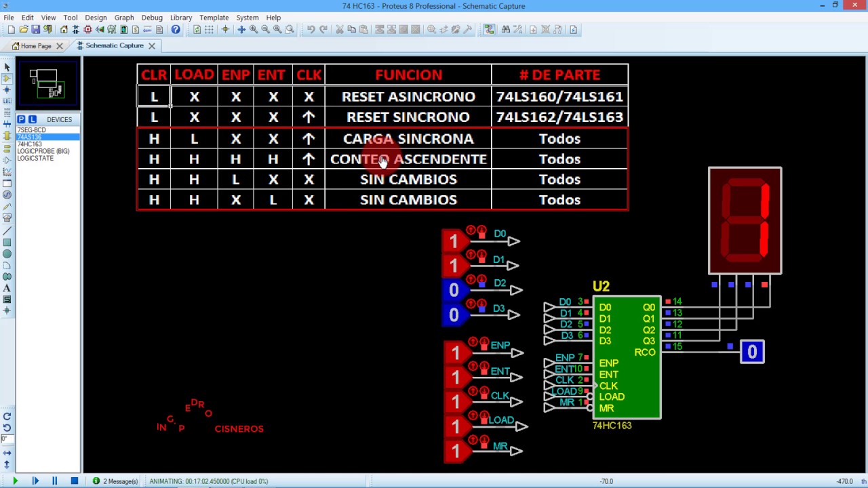Toggle the grid display icon
Image resolution: width=868 pixels, height=488 pixels.
pyautogui.click(x=209, y=30)
